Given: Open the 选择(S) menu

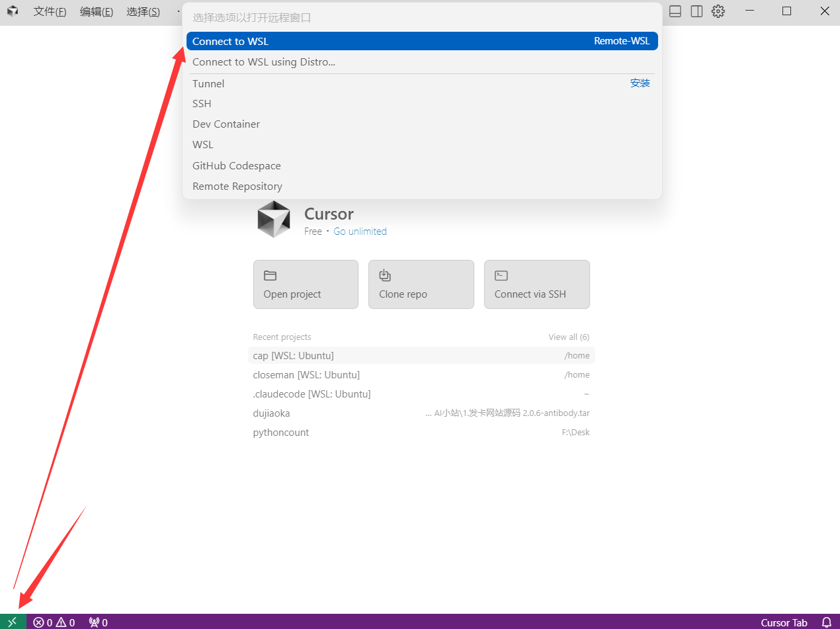Looking at the screenshot, I should pos(143,12).
